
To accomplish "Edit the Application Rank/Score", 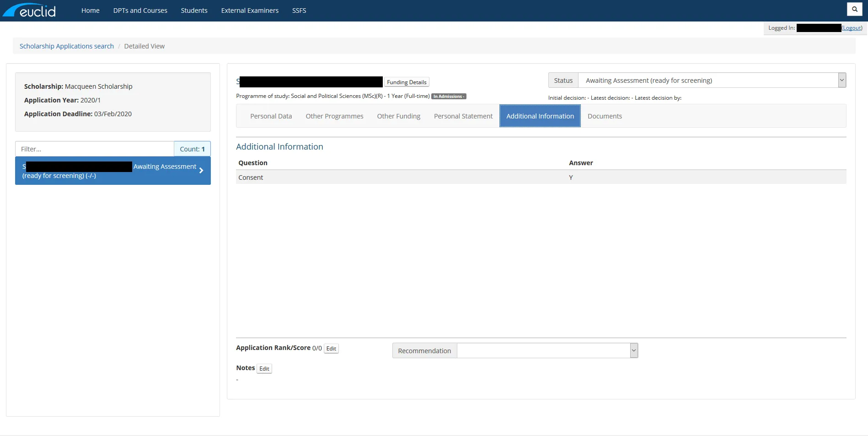I will (x=331, y=349).
